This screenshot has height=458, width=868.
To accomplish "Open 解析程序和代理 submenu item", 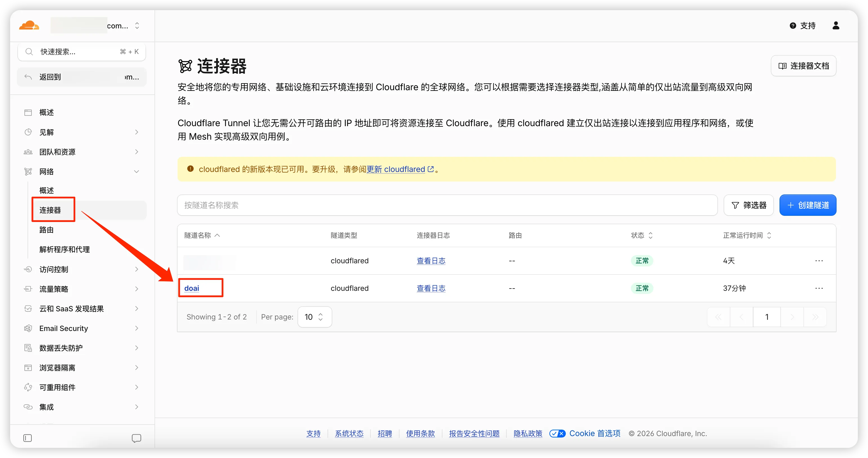I will click(64, 250).
